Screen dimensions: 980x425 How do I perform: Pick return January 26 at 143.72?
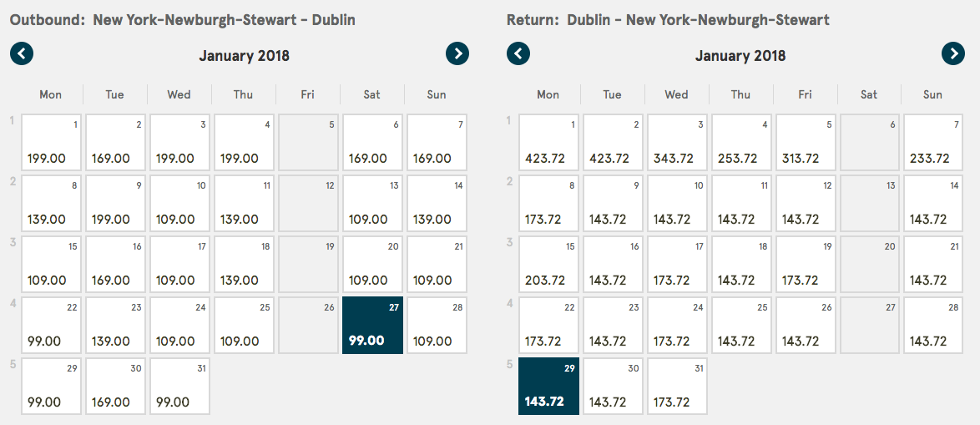click(806, 326)
